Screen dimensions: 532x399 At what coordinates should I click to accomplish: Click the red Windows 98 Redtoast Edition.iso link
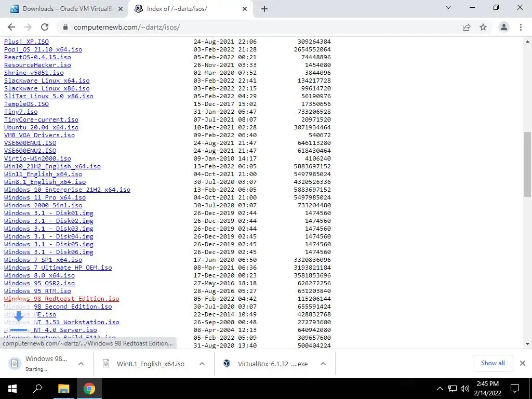click(62, 299)
